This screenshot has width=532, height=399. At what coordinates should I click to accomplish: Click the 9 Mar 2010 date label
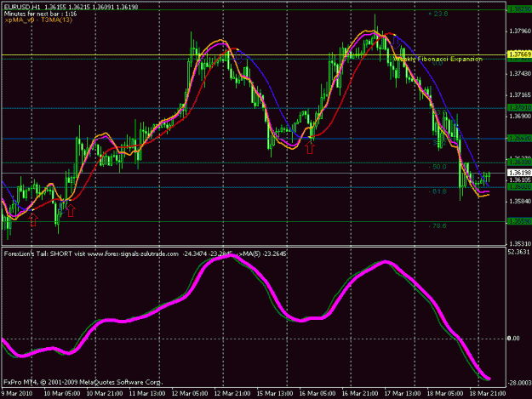[17, 394]
